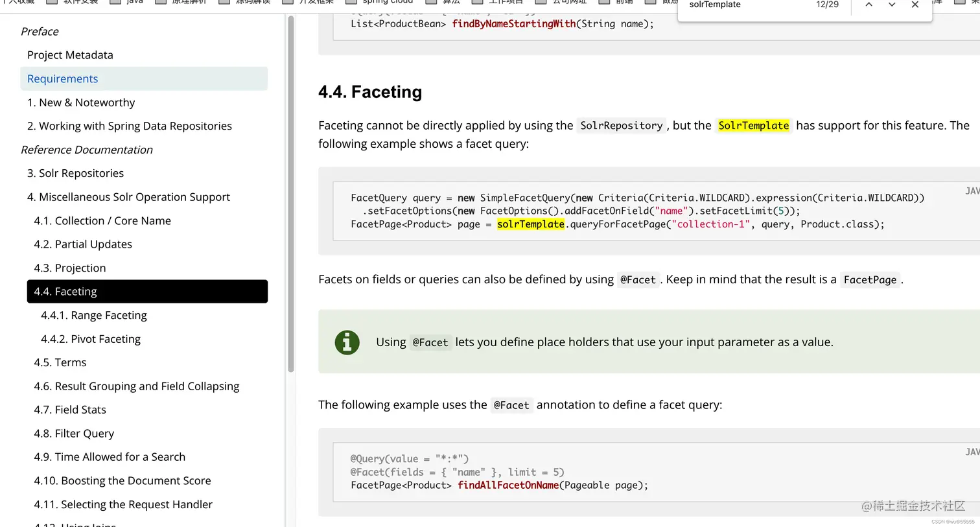Jump to '3. Solr Repositories' chapter
Image resolution: width=980 pixels, height=527 pixels.
pyautogui.click(x=75, y=173)
